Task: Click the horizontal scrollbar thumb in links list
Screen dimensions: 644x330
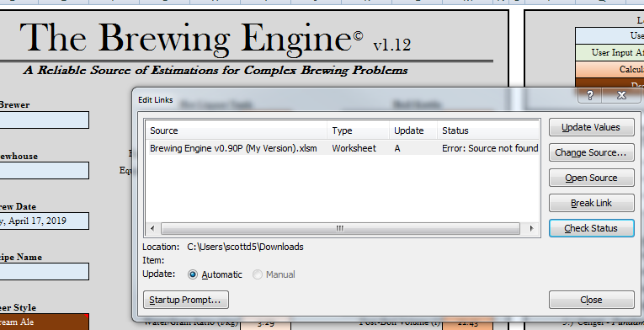Action: (340, 228)
